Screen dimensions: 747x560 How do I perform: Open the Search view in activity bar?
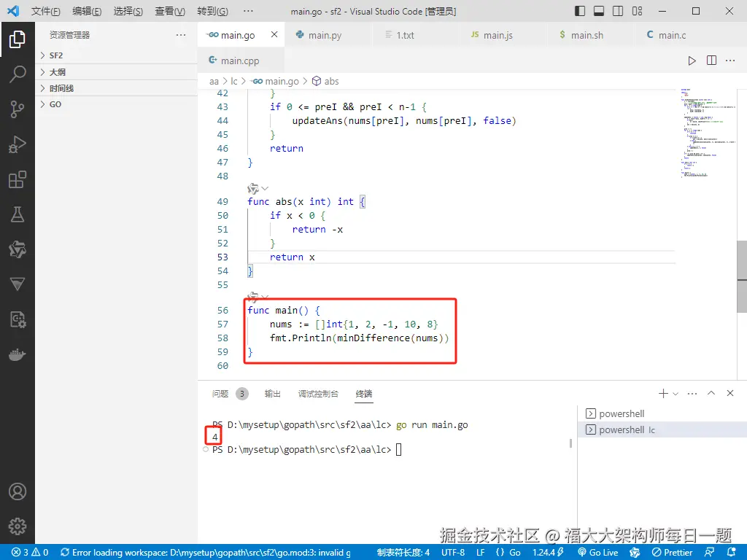point(18,74)
